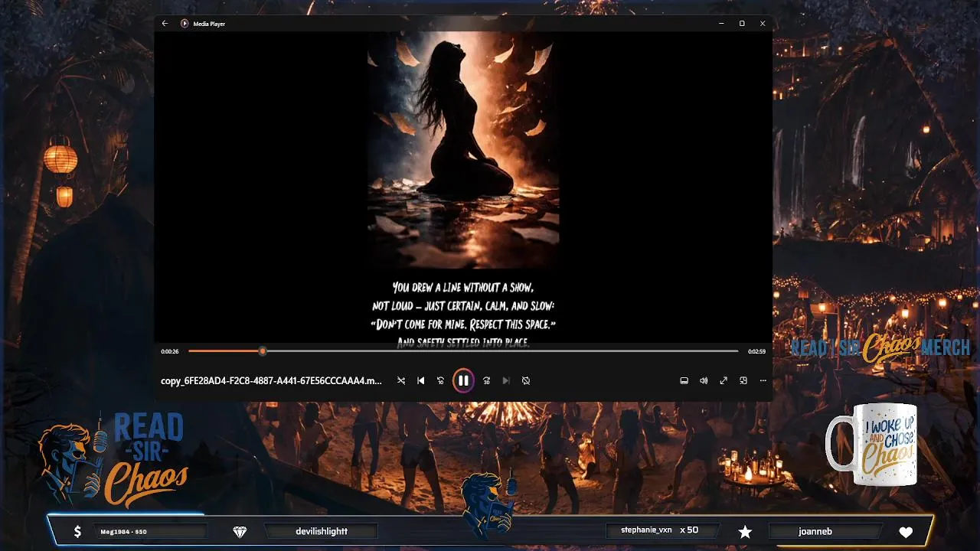Click the joanneb name

[815, 531]
